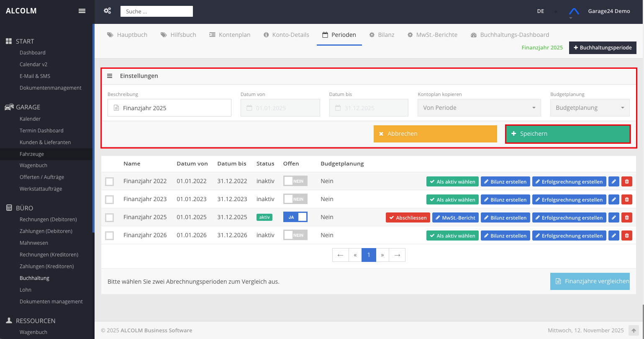Open the settings gears icon in top bar
This screenshot has height=339, width=644.
[x=107, y=11]
